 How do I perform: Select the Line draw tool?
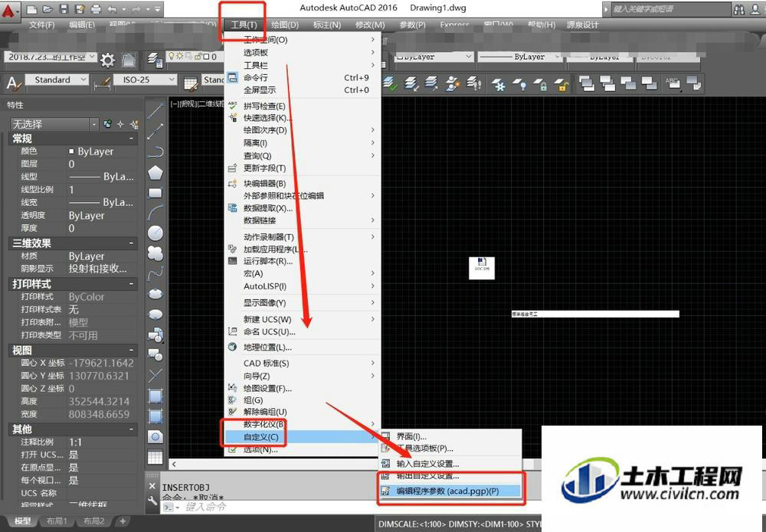tap(155, 111)
